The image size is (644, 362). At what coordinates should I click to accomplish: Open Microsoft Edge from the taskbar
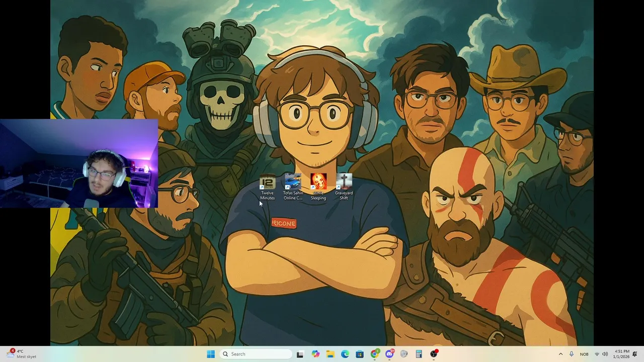345,354
